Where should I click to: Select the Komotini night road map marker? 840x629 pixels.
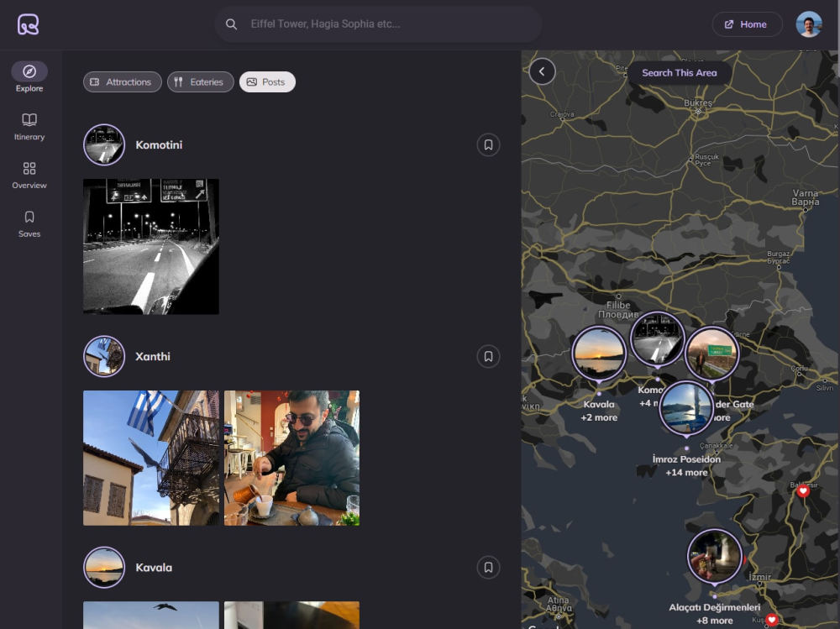click(657, 339)
